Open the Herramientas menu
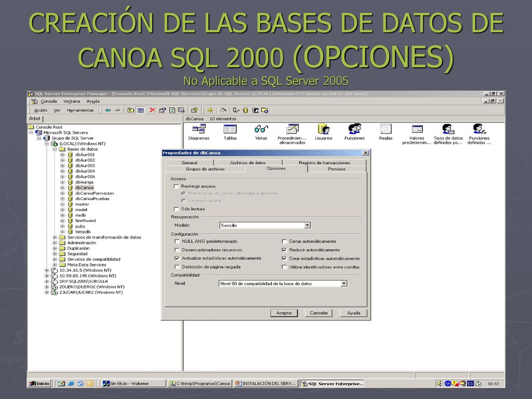532x399 pixels. 80,110
